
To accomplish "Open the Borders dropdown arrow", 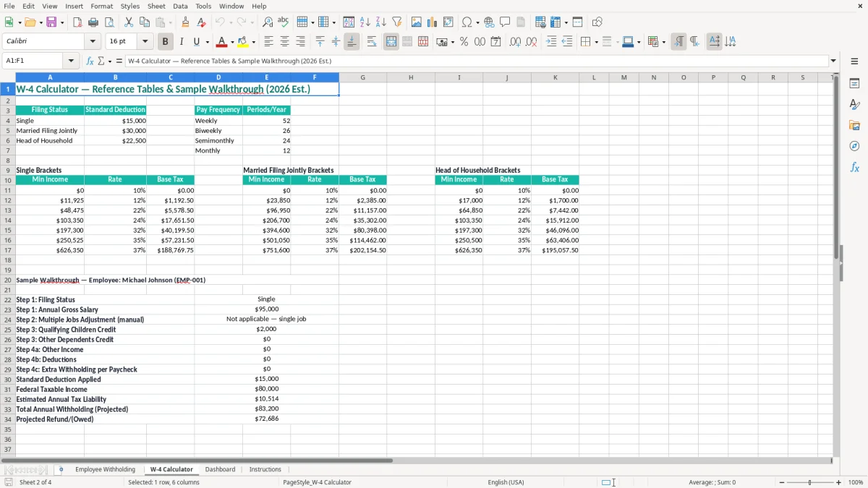I will (597, 42).
